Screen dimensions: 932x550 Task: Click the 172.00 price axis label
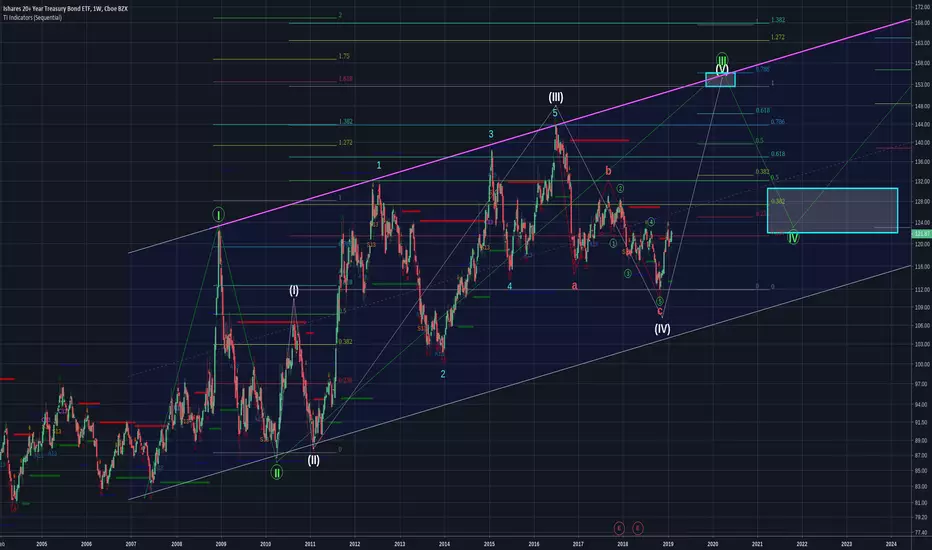[922, 6]
